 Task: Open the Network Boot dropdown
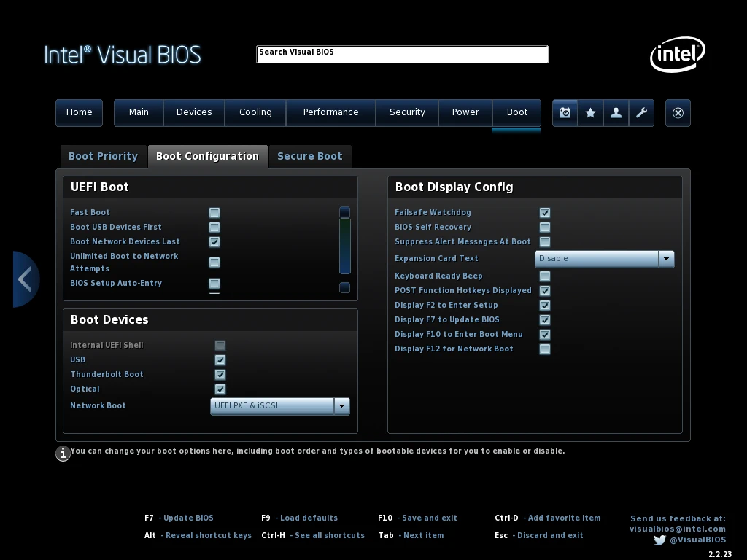coord(341,406)
